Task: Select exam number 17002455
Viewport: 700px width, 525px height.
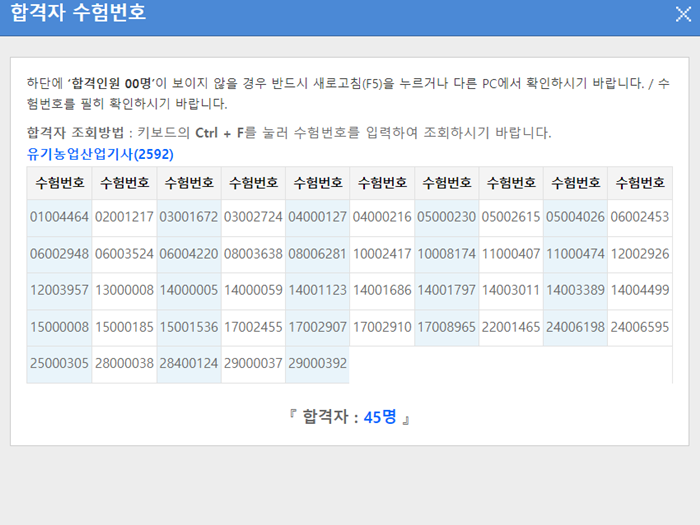Action: 253,327
